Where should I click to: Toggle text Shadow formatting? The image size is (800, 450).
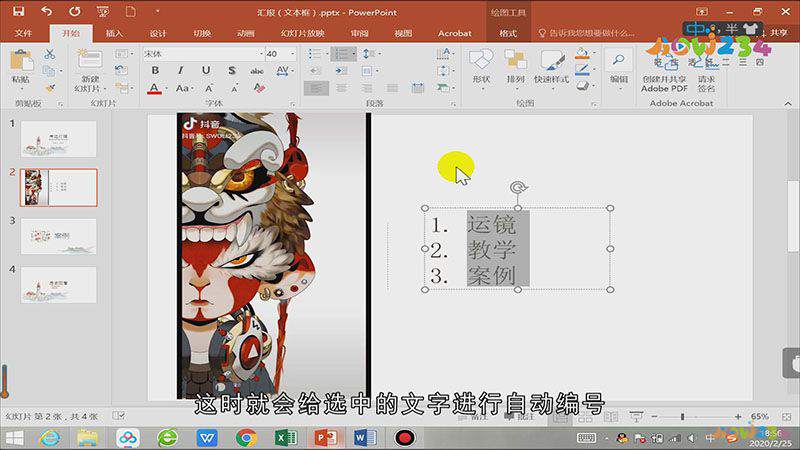tap(232, 70)
